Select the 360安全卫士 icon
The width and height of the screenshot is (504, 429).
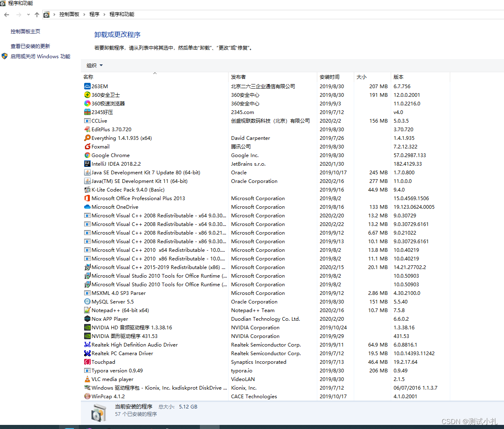click(x=87, y=95)
